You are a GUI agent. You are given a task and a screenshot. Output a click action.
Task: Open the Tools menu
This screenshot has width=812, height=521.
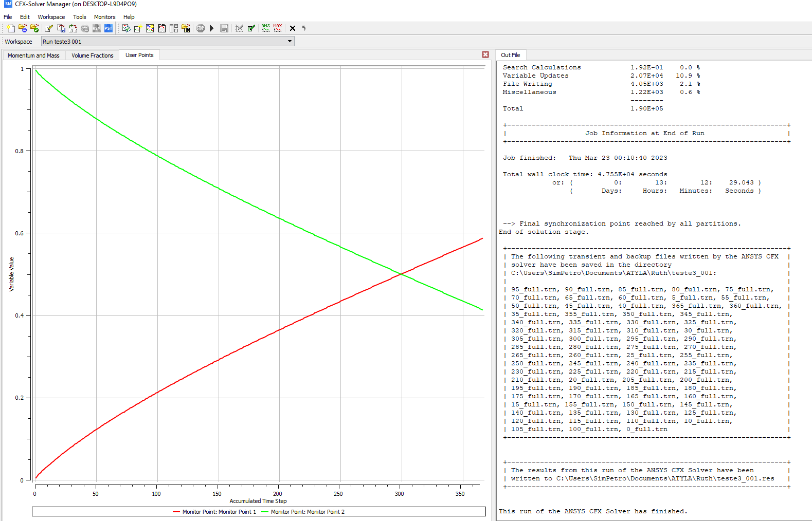coord(80,17)
